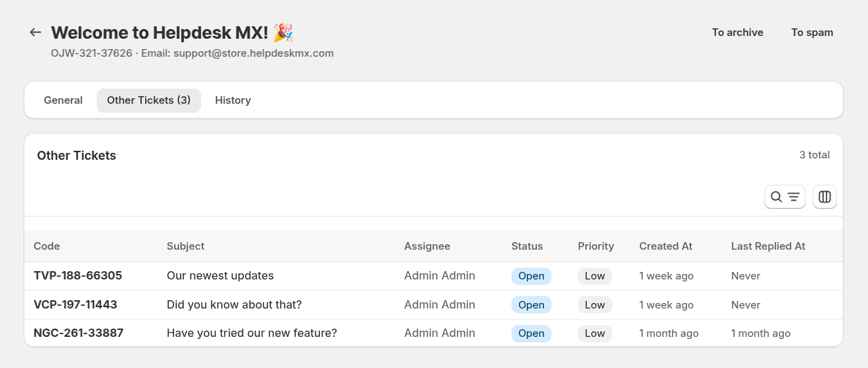This screenshot has width=868, height=368.
Task: Click the Created At column header
Action: [x=666, y=246]
